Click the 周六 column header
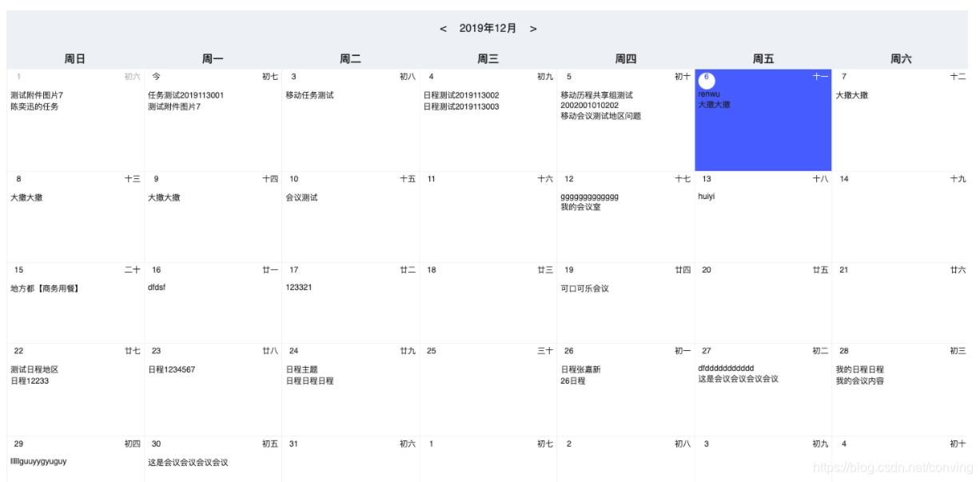 [901, 59]
